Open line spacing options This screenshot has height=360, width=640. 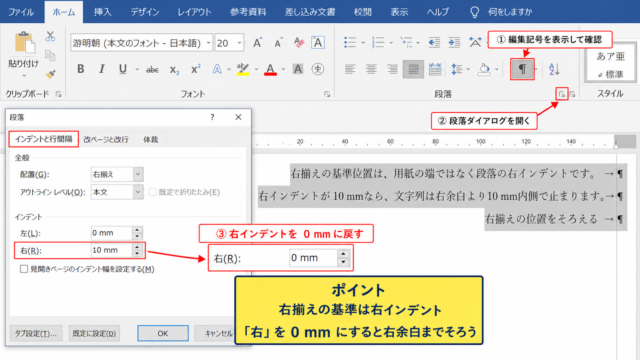pyautogui.click(x=457, y=69)
